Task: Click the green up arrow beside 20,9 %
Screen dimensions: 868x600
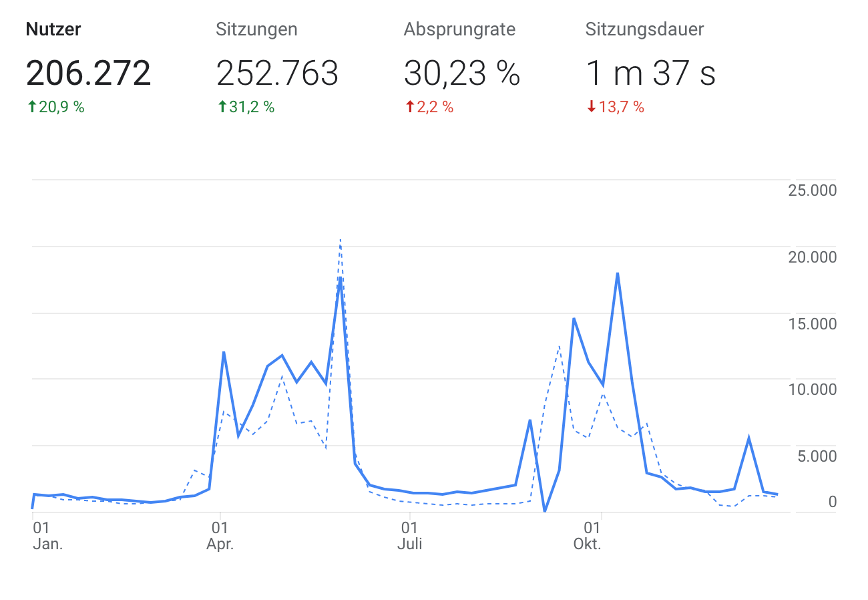Action: tap(31, 107)
